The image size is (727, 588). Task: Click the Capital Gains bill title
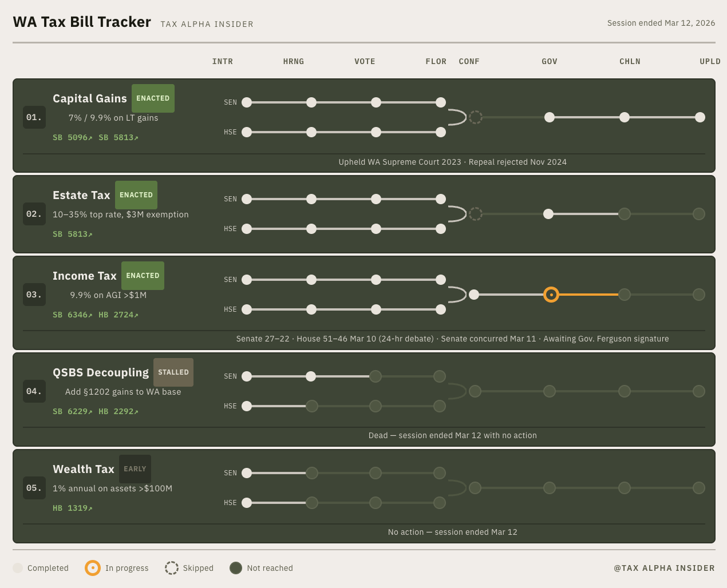(90, 98)
